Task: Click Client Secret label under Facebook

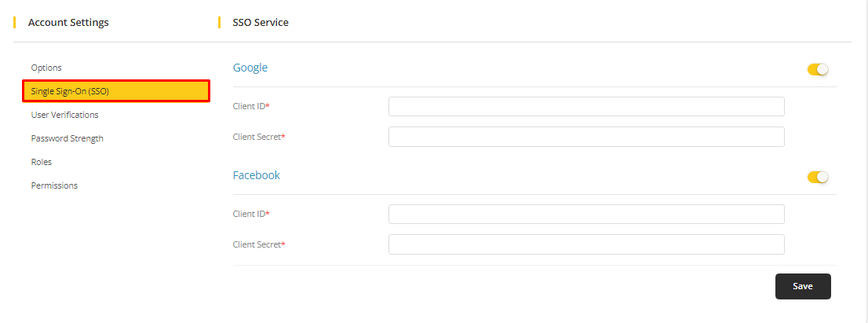Action: click(x=258, y=244)
